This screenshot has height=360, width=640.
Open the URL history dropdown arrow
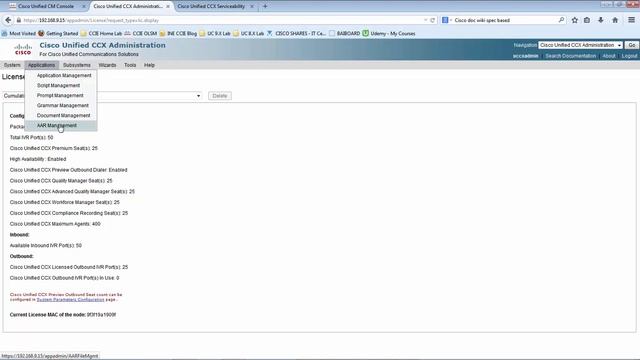click(426, 20)
